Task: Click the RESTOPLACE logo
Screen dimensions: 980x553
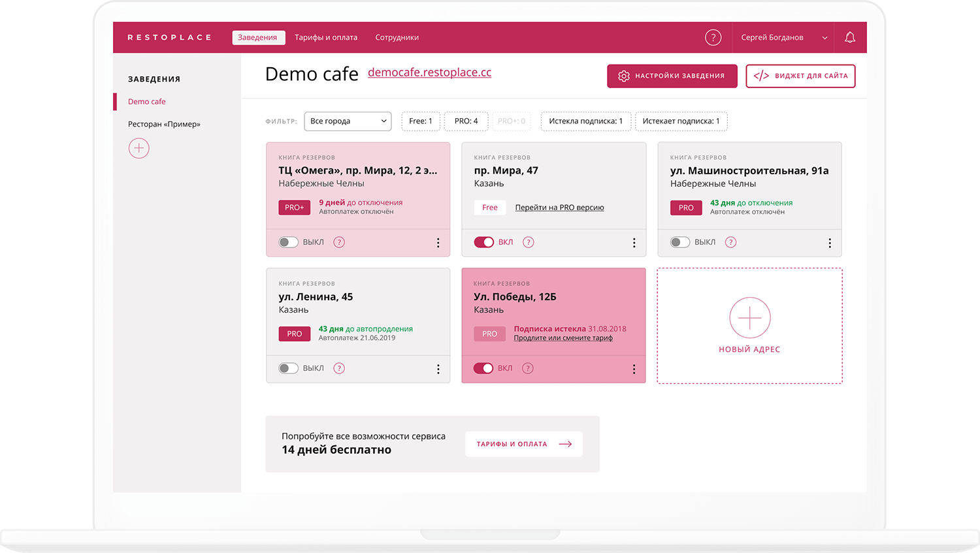Action: pyautogui.click(x=169, y=37)
